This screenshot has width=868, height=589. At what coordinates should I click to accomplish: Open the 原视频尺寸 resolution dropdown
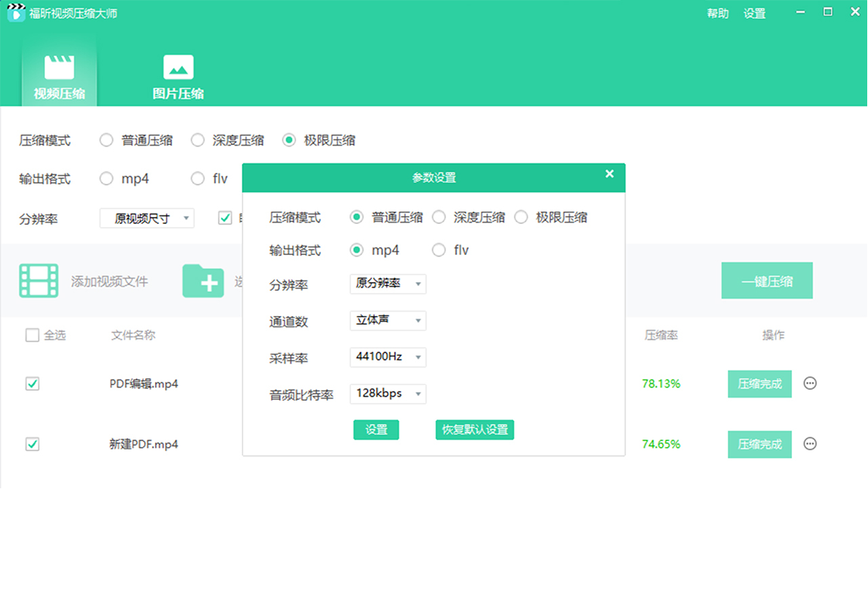pyautogui.click(x=146, y=219)
